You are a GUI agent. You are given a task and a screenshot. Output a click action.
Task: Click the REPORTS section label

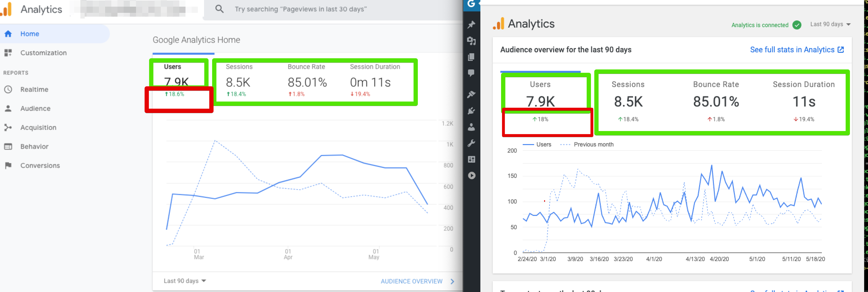click(x=16, y=73)
